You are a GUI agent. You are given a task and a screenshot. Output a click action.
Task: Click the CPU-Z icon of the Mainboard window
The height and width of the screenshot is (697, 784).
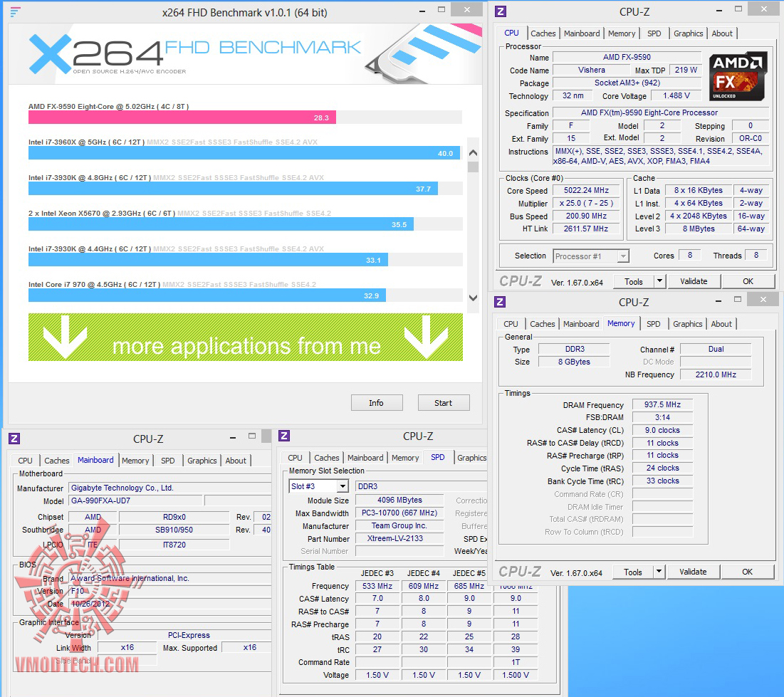(14, 439)
